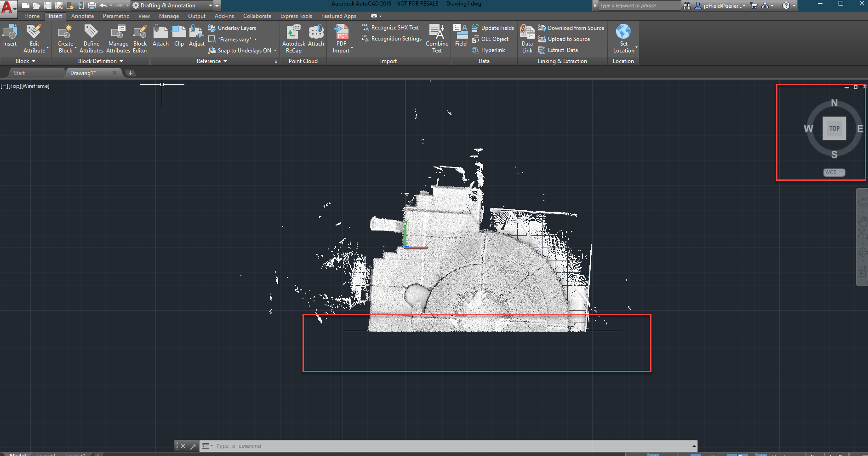Open the Drafting & Annotation workspace dropdown

211,6
